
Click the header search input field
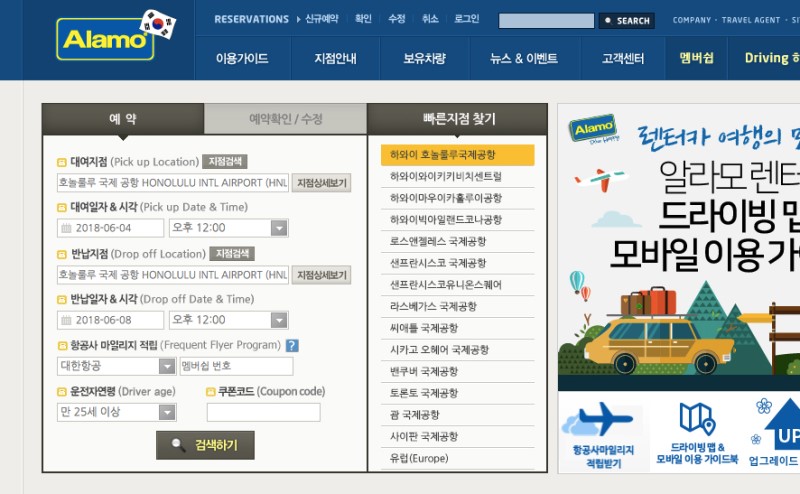[546, 21]
